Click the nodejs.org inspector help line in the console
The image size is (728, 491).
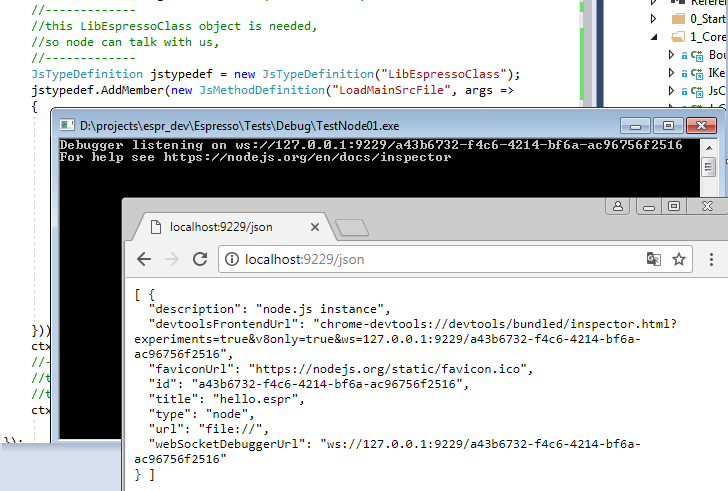pyautogui.click(x=255, y=157)
